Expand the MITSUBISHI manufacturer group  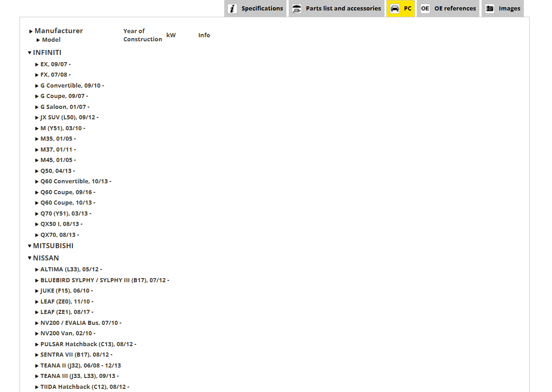[30, 246]
